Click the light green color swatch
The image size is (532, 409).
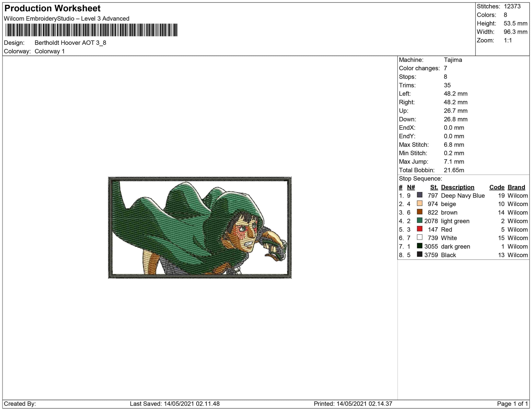click(419, 220)
